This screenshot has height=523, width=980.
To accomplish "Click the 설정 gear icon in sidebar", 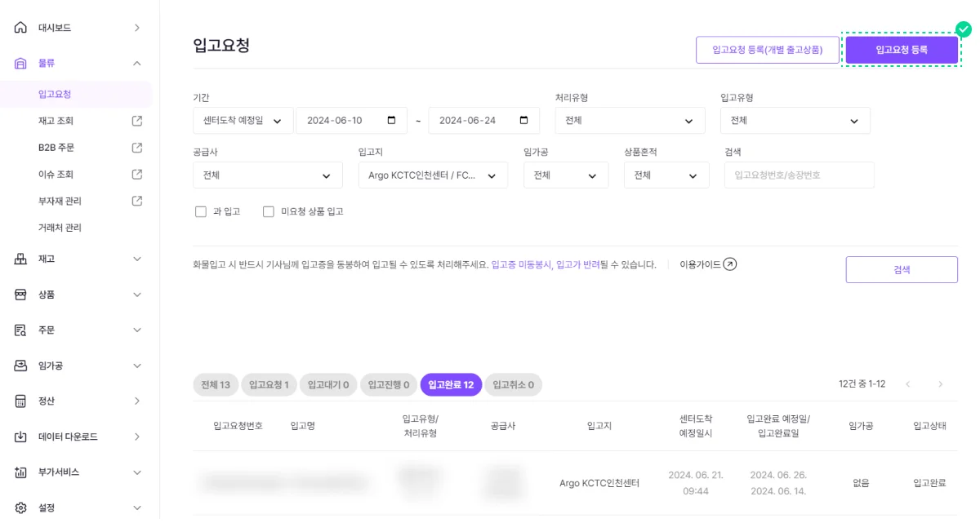I will click(x=21, y=507).
